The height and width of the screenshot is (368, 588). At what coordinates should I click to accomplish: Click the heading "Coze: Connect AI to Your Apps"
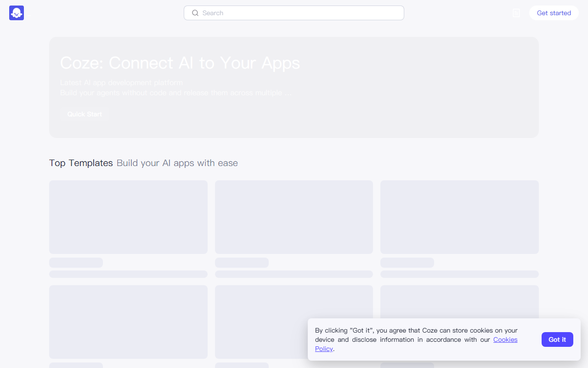[180, 63]
